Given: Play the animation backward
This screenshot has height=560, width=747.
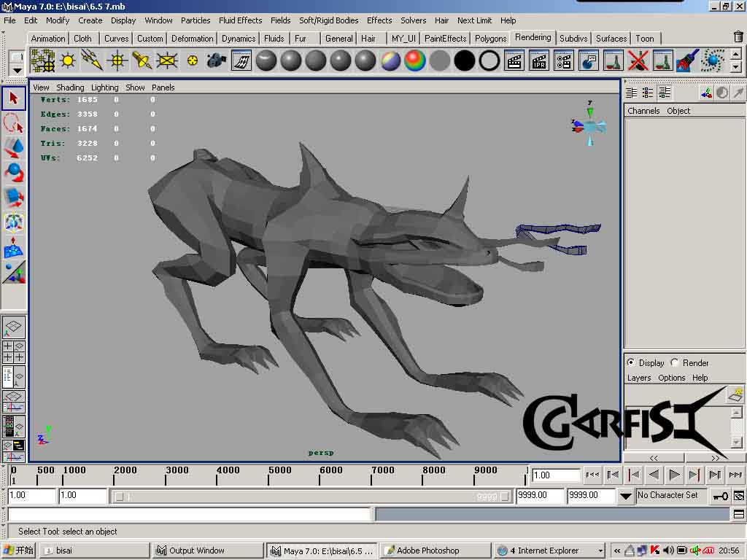Looking at the screenshot, I should click(x=654, y=475).
